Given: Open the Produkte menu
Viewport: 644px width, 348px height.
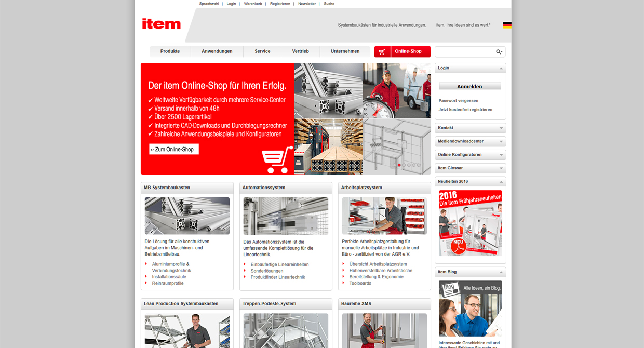Looking at the screenshot, I should (x=170, y=51).
